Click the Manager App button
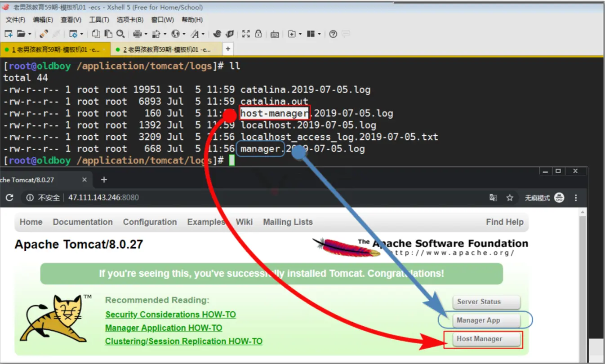 (x=486, y=320)
